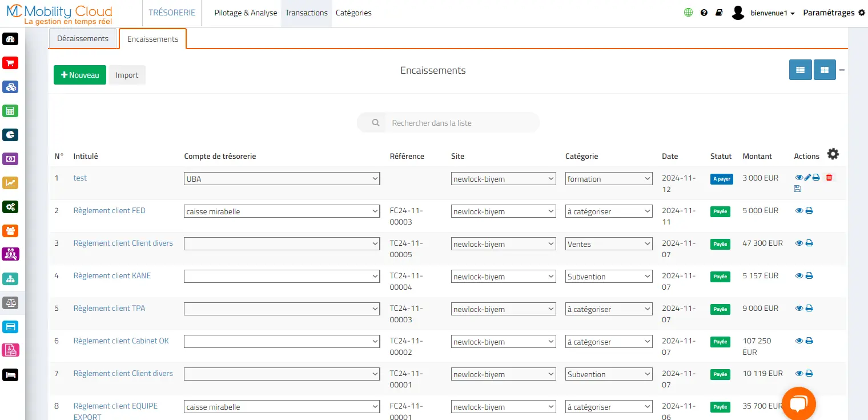
Task: Open Paramétrages settings menu
Action: pyautogui.click(x=834, y=13)
